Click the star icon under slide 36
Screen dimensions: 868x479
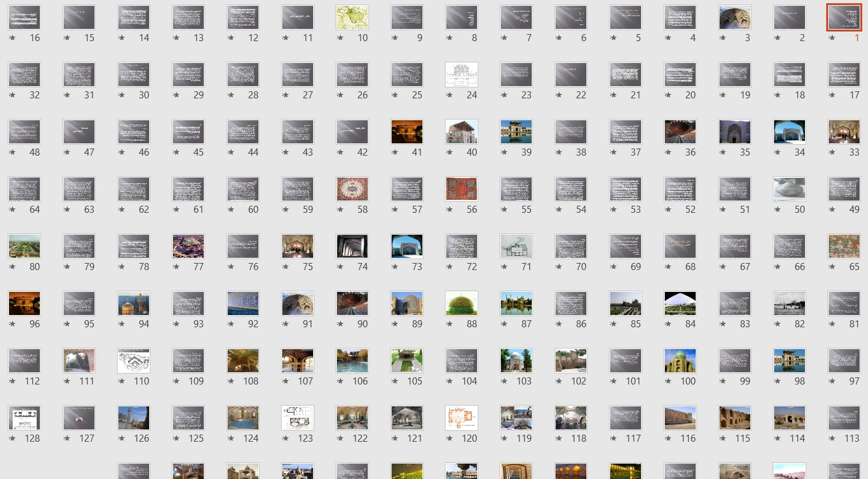(668, 152)
